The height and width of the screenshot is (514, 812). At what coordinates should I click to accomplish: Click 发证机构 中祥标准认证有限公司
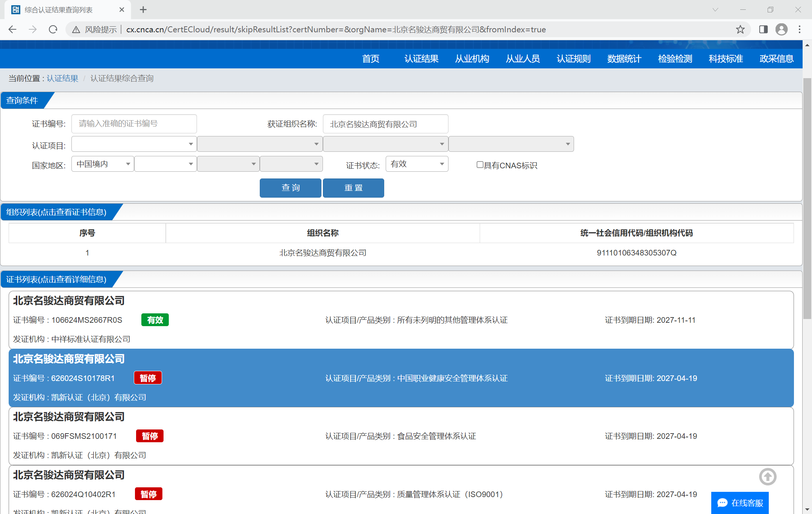pyautogui.click(x=71, y=339)
